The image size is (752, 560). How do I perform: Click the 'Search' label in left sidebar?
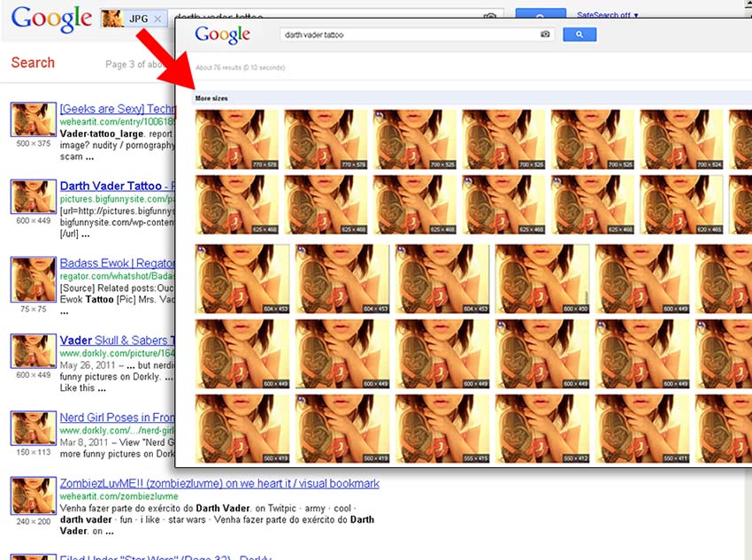(33, 63)
